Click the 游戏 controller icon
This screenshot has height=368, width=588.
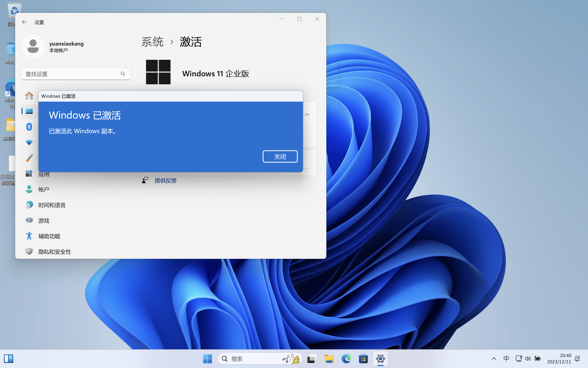(29, 220)
